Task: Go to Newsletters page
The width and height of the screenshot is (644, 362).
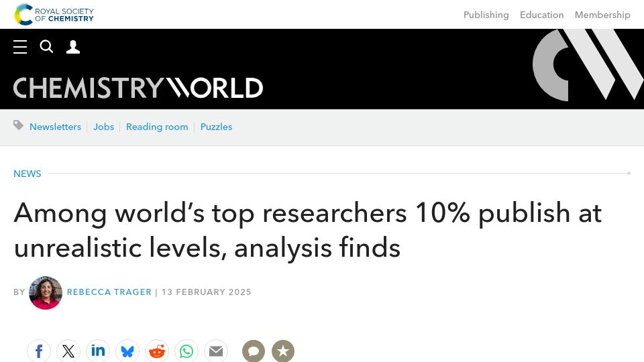Action: 56,127
